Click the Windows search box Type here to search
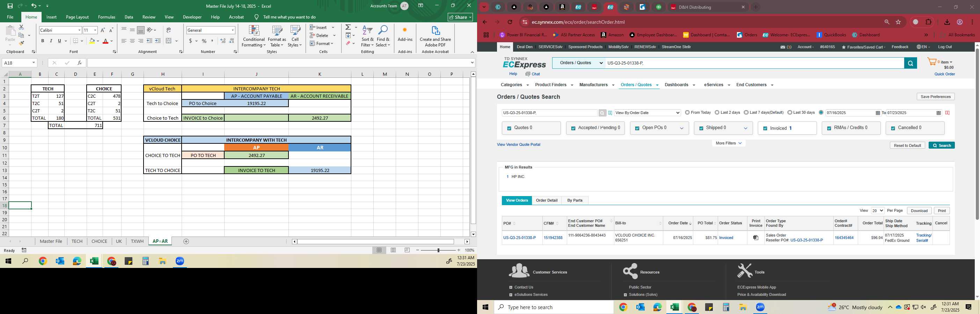The width and height of the screenshot is (980, 314). coord(554,307)
